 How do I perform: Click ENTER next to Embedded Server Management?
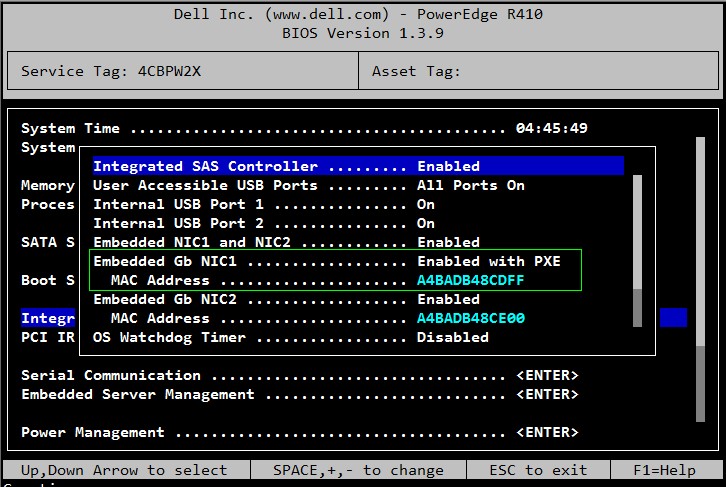547,394
